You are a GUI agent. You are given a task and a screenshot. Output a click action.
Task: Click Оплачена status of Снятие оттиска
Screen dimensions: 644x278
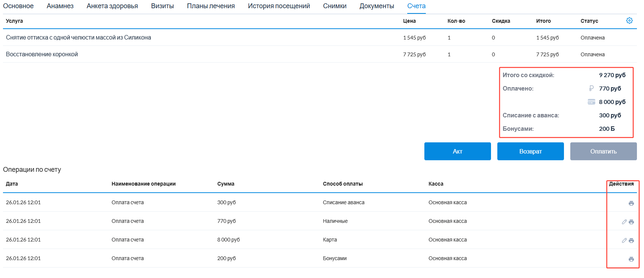point(593,38)
